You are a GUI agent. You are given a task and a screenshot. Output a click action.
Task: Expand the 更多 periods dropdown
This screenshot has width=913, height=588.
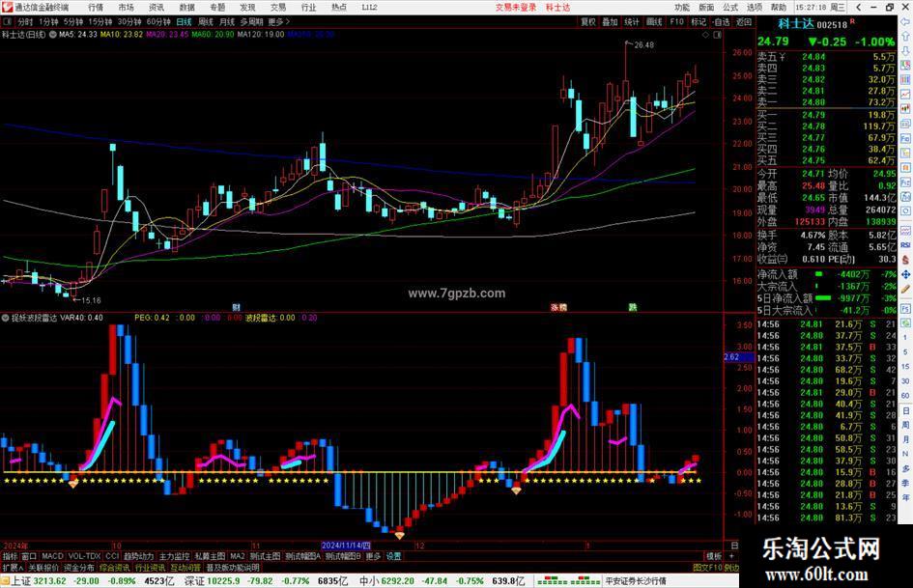click(x=279, y=21)
